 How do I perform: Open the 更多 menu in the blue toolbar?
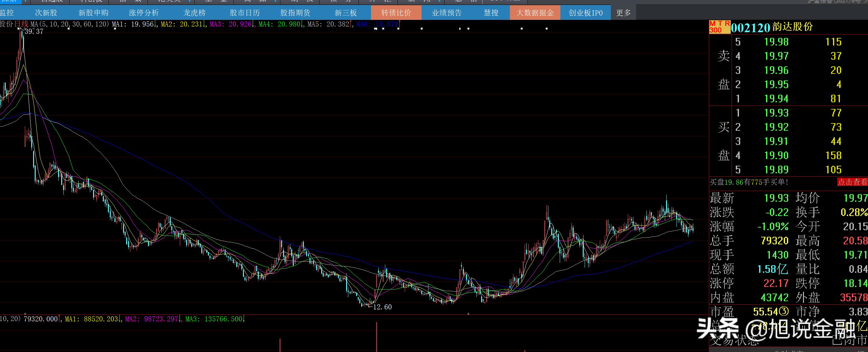(623, 13)
